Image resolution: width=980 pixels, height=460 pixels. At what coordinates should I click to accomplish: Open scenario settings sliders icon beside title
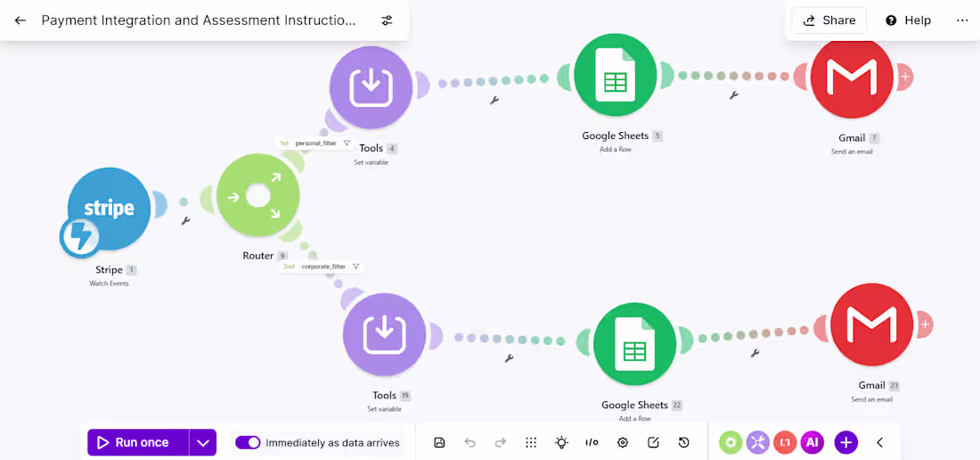387,20
